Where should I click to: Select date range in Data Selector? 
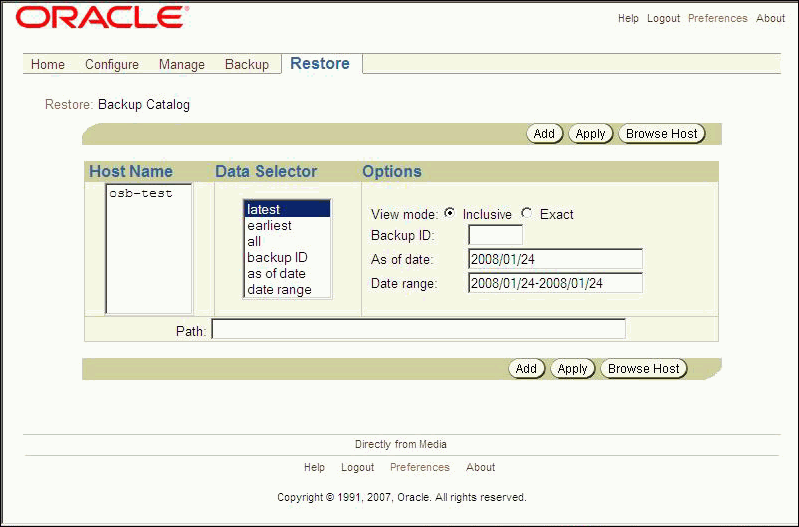click(287, 289)
